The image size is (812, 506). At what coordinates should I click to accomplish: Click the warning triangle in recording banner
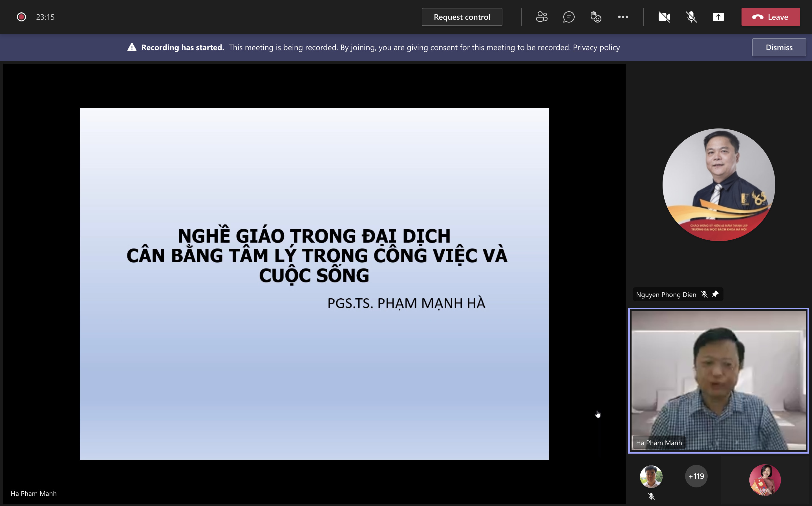coord(132,47)
